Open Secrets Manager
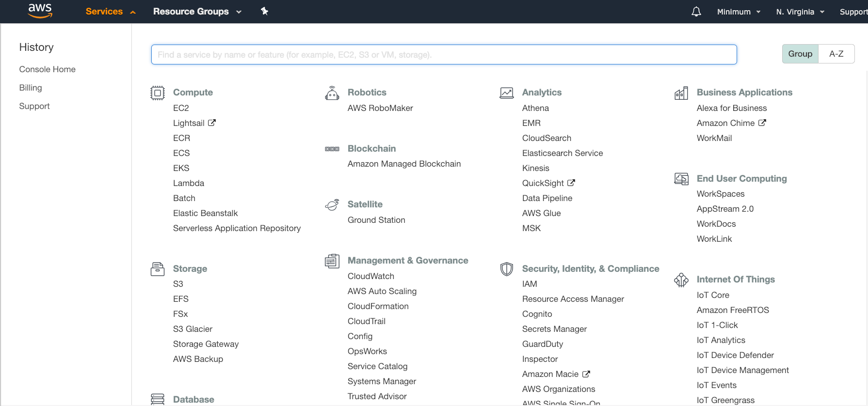Image resolution: width=868 pixels, height=406 pixels. point(554,329)
